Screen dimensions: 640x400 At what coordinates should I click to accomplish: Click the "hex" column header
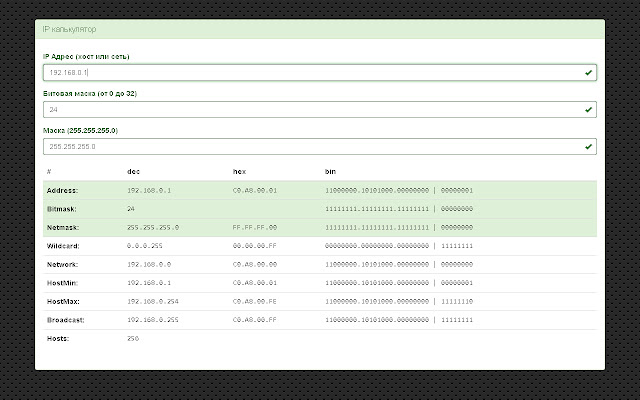(239, 171)
